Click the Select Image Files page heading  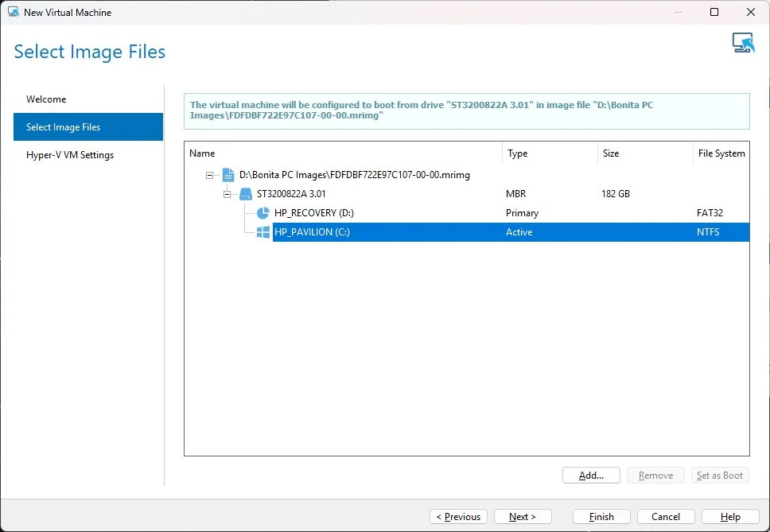point(89,52)
